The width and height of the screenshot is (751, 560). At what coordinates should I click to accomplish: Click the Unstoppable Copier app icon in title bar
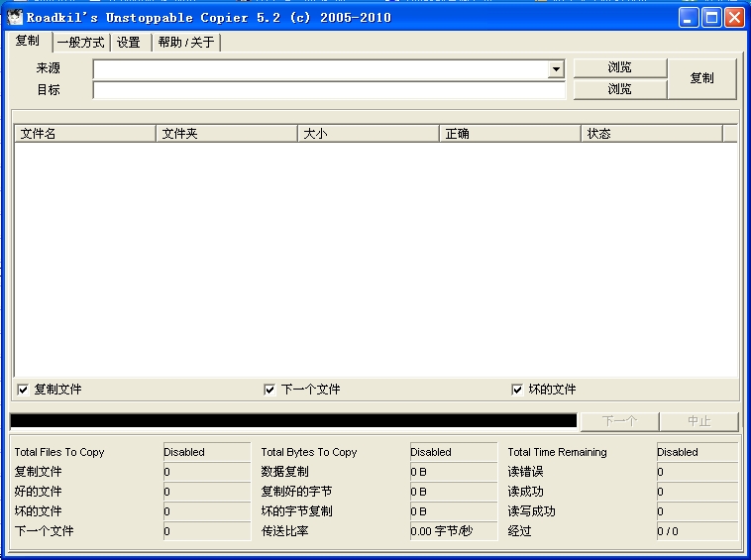[x=15, y=18]
